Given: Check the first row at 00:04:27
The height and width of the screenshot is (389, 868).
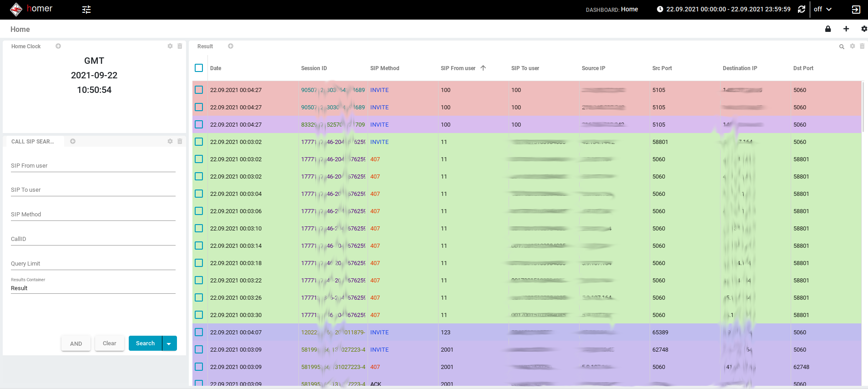Looking at the screenshot, I should pos(199,90).
